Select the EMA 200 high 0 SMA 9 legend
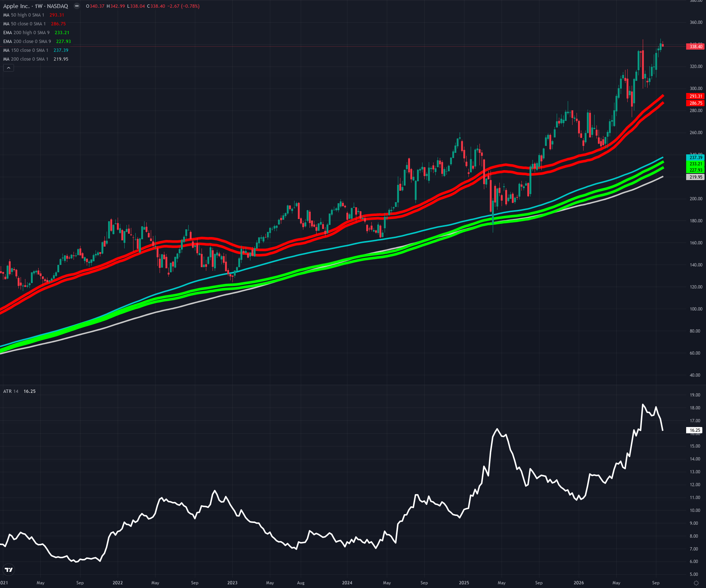The width and height of the screenshot is (706, 588). pos(26,33)
